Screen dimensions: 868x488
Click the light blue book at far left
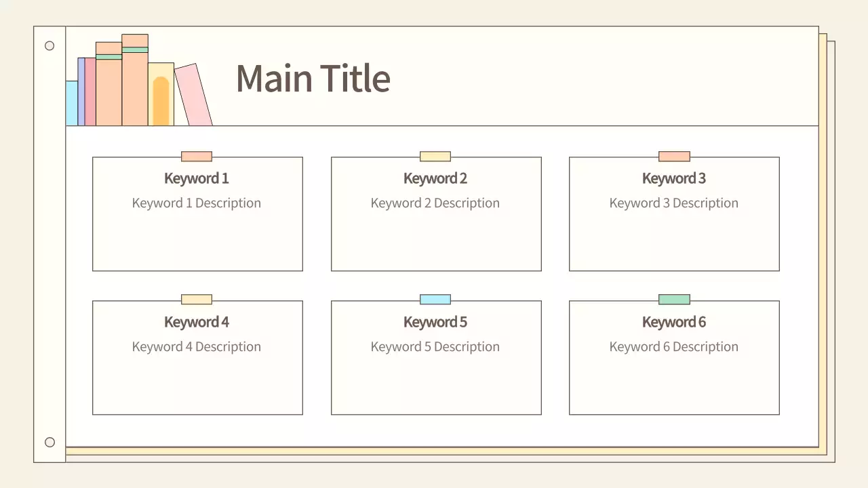point(71,104)
